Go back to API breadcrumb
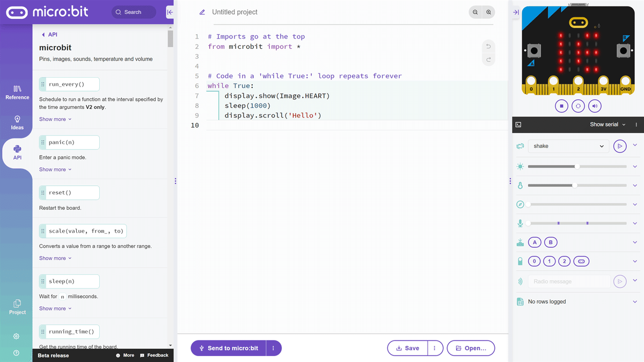644x362 pixels. coord(49,34)
